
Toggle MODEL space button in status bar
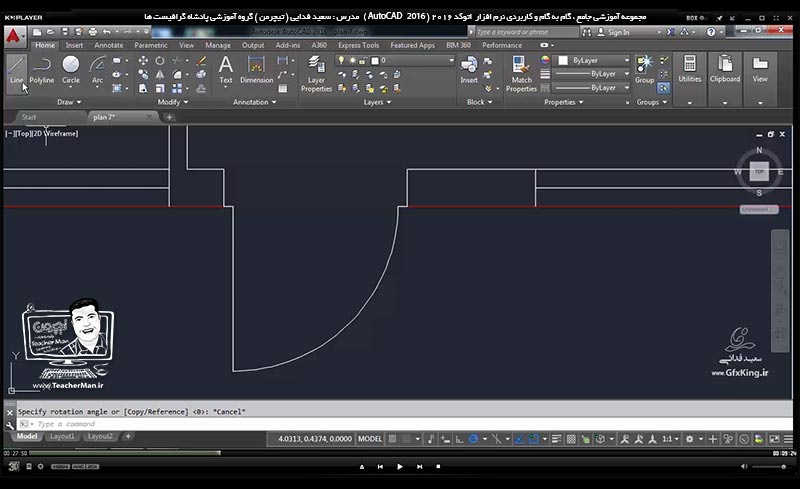[370, 439]
